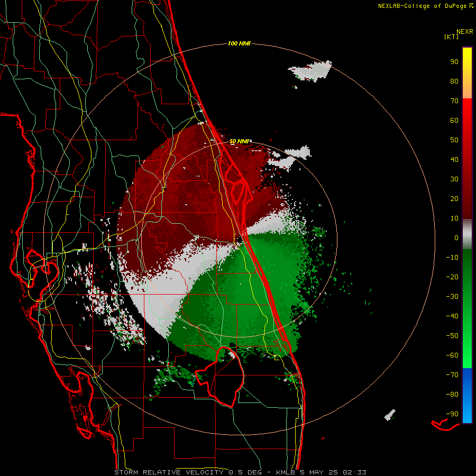Image resolution: width=476 pixels, height=476 pixels.
Task: Click the -90 knot scale value
Action: (x=452, y=414)
